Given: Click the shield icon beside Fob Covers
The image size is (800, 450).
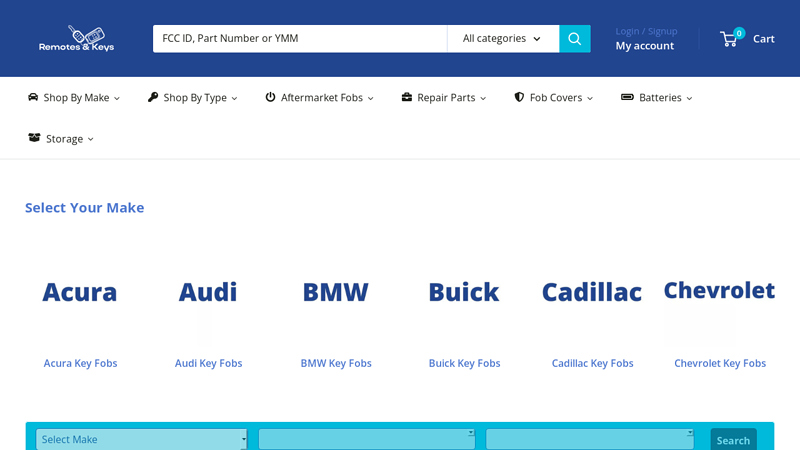Looking at the screenshot, I should (519, 97).
